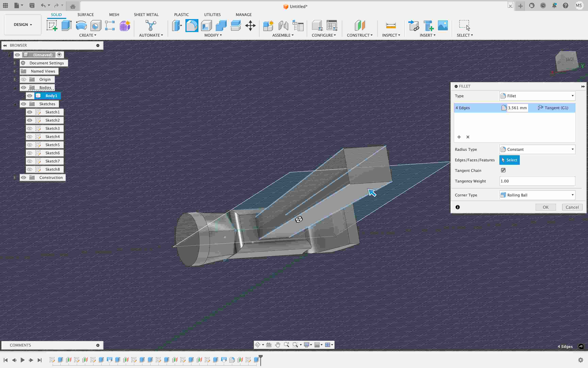Image resolution: width=588 pixels, height=368 pixels.
Task: Click the Edges/Faces/Features Select button
Action: [x=509, y=160]
